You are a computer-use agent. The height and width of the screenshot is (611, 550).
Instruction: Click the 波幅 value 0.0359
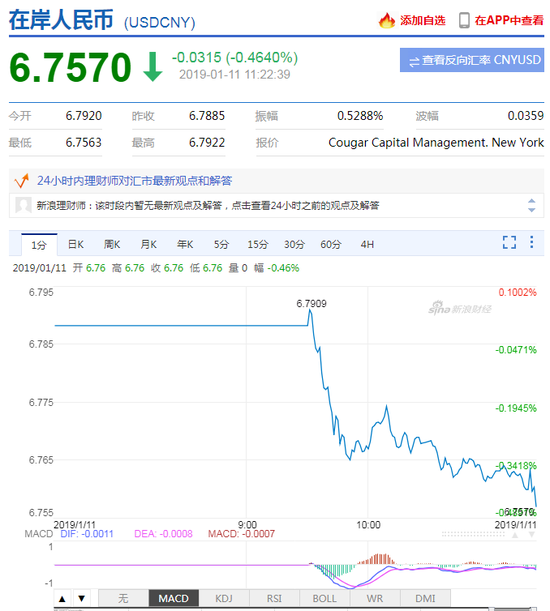tap(525, 116)
